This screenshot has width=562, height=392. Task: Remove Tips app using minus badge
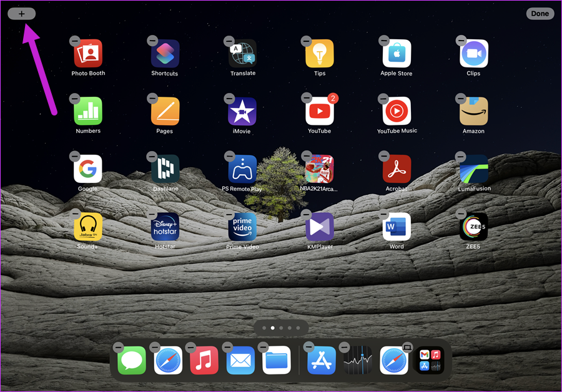click(306, 41)
